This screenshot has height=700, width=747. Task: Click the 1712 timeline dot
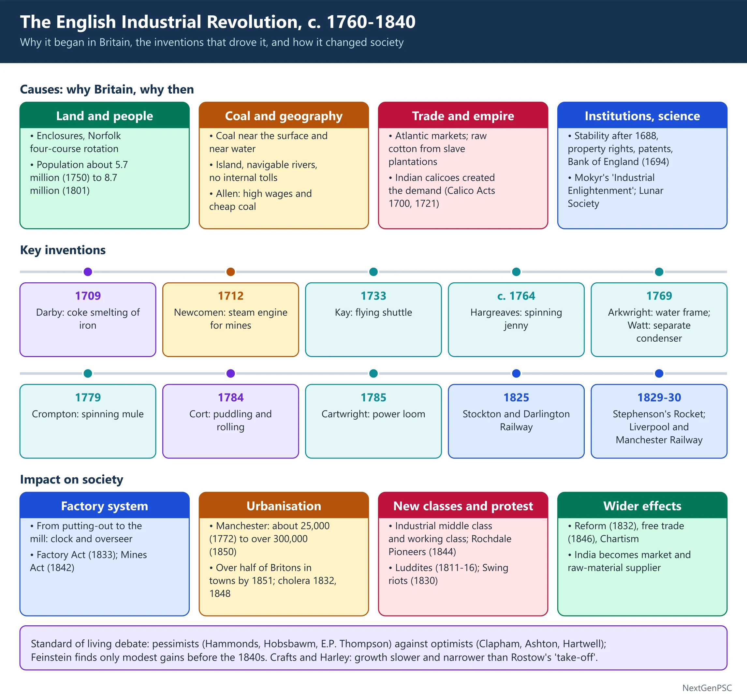(231, 272)
